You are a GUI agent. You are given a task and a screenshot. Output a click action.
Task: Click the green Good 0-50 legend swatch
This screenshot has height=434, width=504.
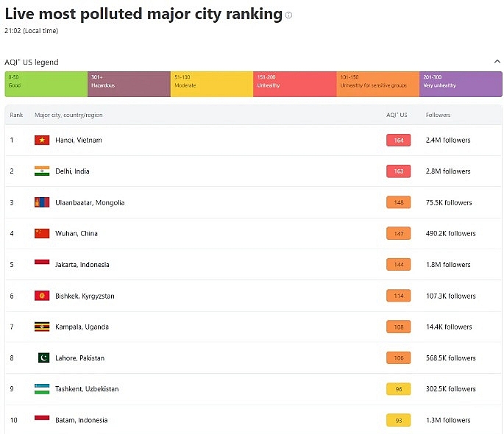click(x=46, y=84)
